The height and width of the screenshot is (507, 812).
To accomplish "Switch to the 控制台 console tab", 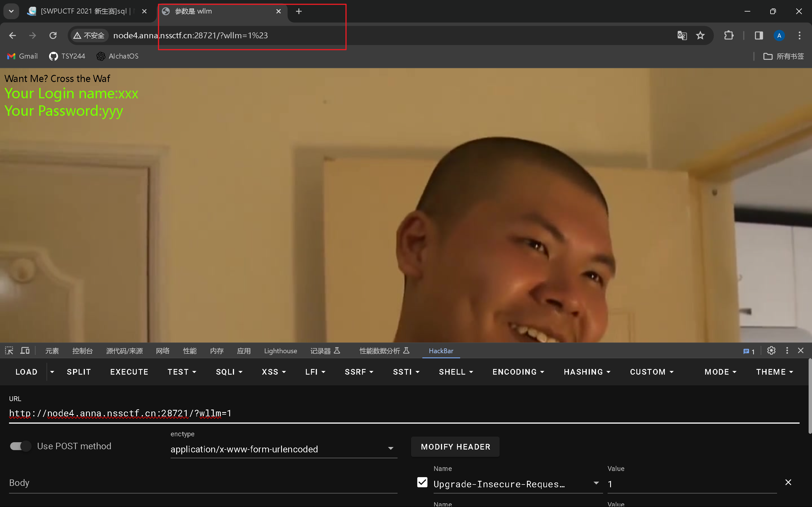I will (x=82, y=351).
